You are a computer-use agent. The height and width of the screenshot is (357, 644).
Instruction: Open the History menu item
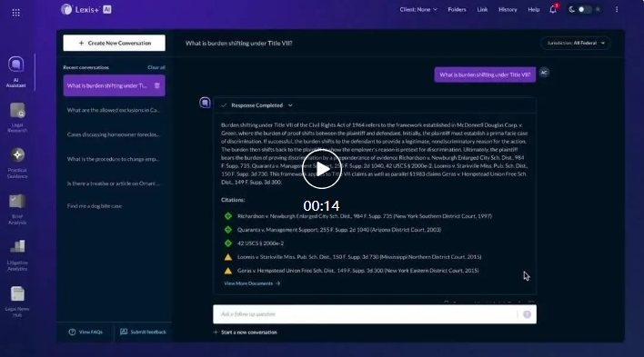[508, 9]
